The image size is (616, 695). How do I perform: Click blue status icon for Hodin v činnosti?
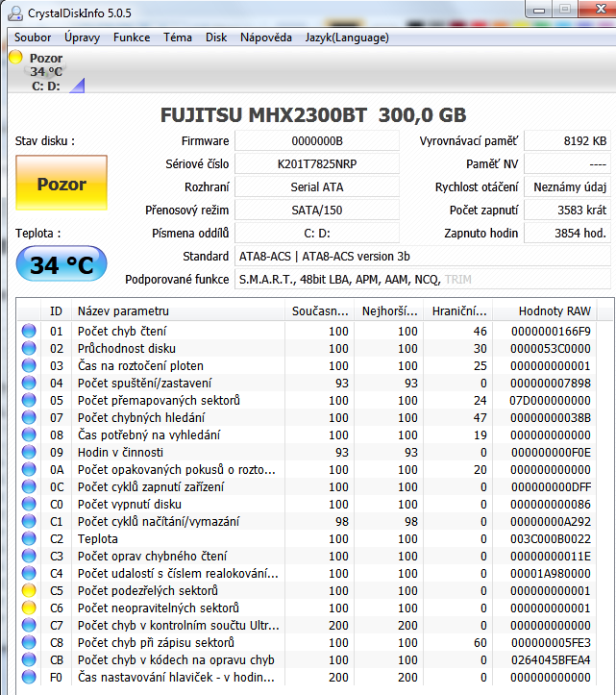pyautogui.click(x=29, y=452)
